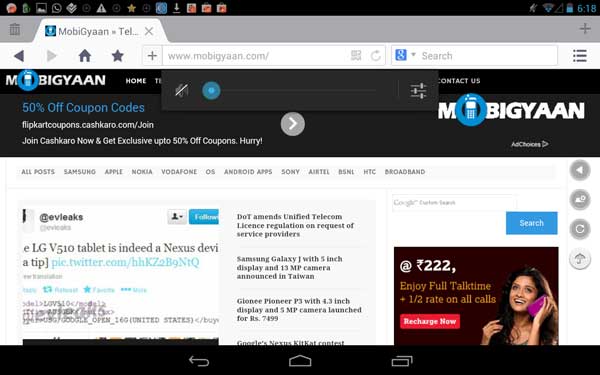Open user dropdown beside Follow button
The image size is (600, 375).
(177, 217)
